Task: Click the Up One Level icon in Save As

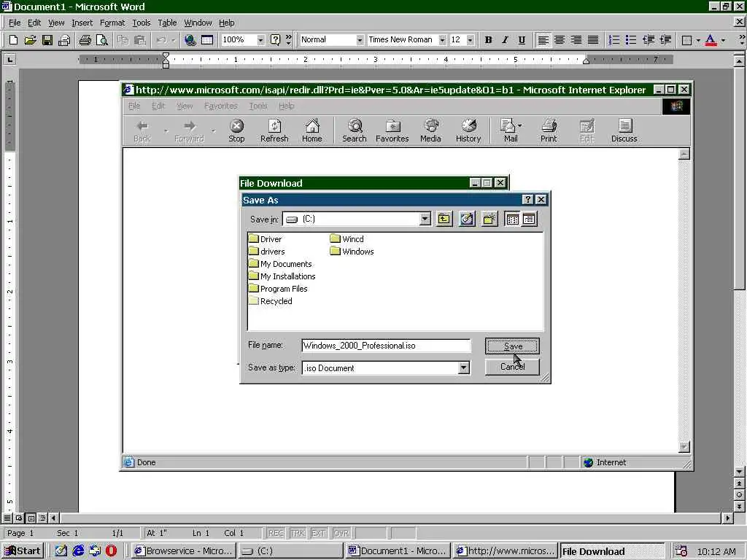Action: [444, 219]
